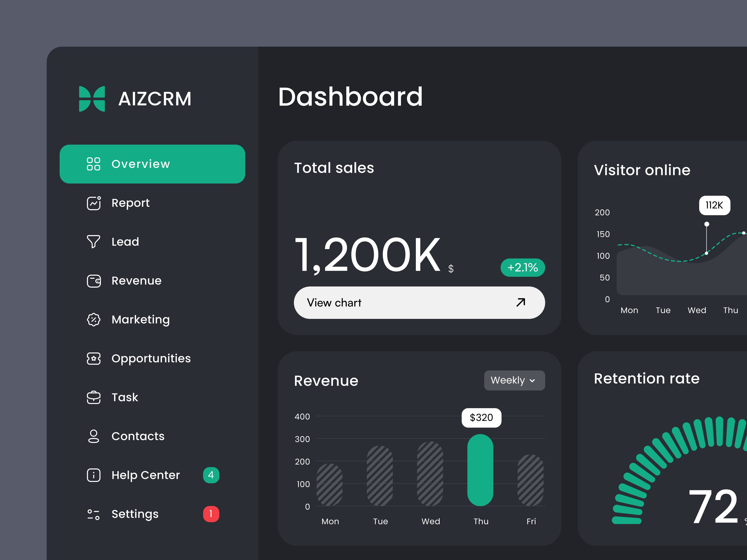This screenshot has width=747, height=560.
Task: Click the Contacts person icon
Action: pos(94,436)
